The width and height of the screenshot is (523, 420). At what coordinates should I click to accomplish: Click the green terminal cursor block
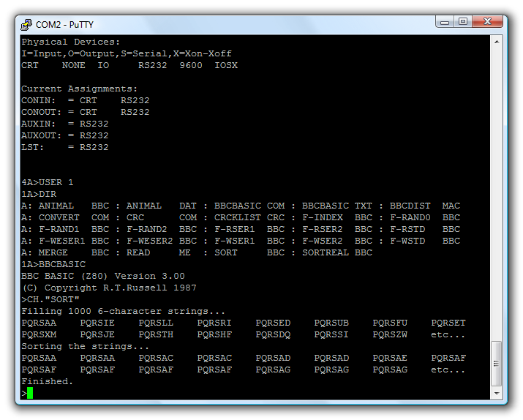click(30, 393)
